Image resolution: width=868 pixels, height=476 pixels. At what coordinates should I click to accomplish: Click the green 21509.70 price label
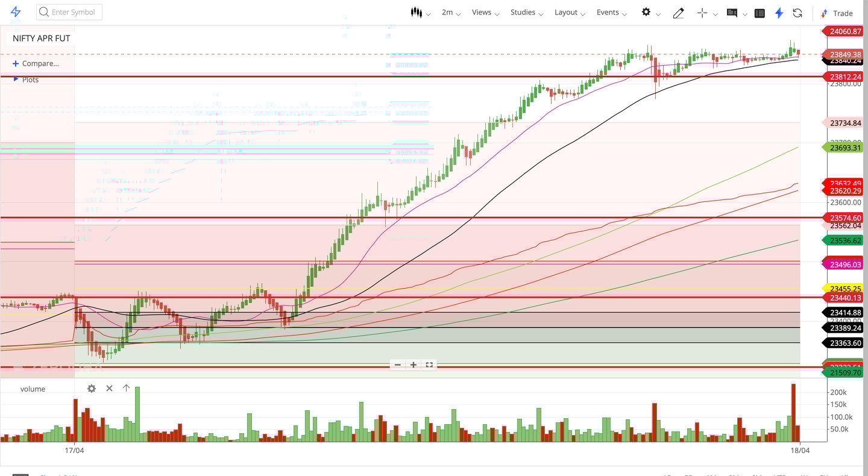tap(844, 373)
